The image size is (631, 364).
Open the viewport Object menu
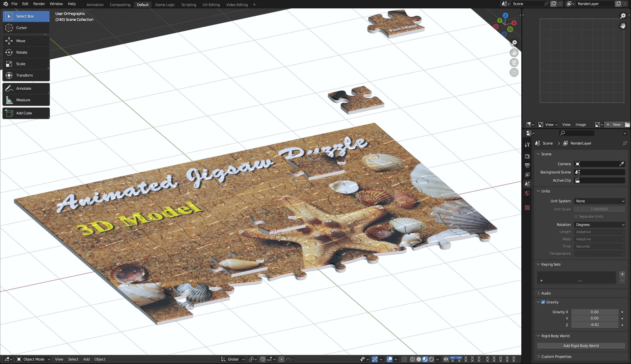point(100,359)
